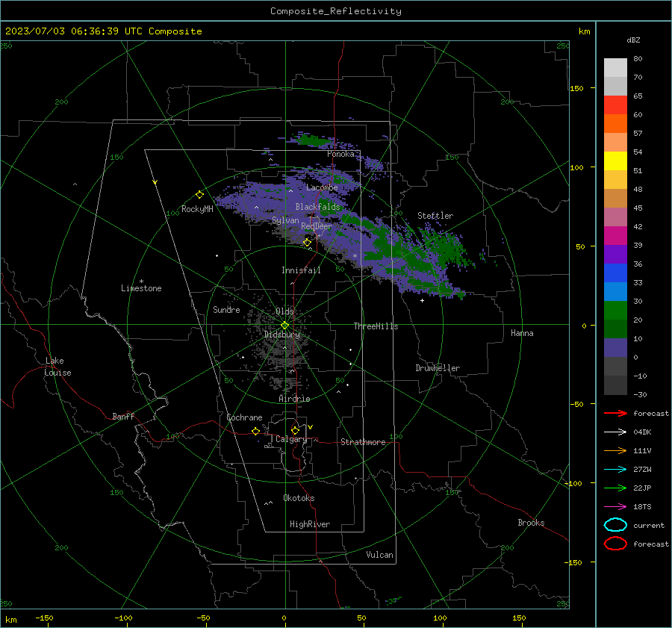The width and height of the screenshot is (672, 628).
Task: Select the 45 dBZ pink swatch
Action: coord(615,217)
